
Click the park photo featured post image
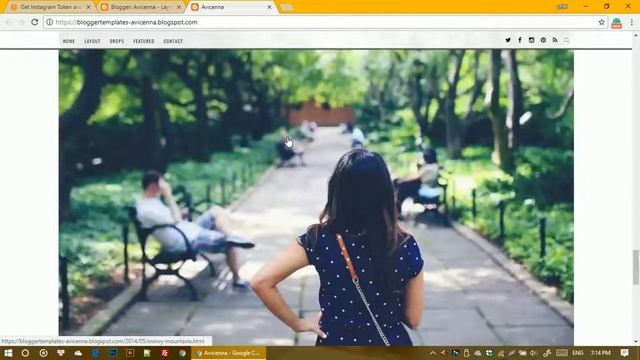[316, 198]
